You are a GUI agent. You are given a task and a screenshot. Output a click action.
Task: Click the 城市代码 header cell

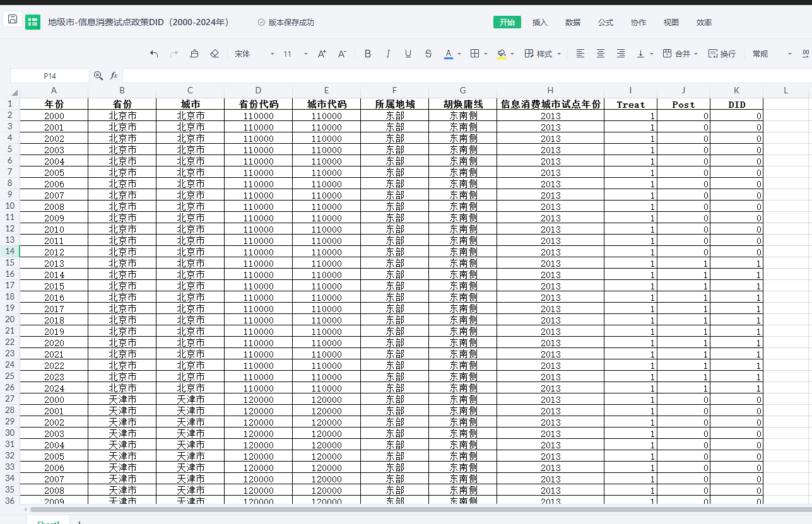[327, 104]
